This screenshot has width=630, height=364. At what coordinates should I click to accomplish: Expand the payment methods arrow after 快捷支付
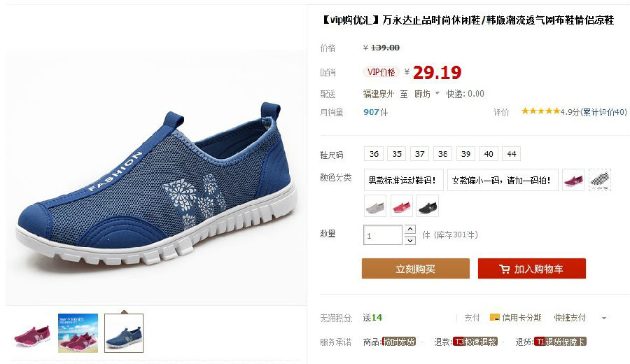coord(604,318)
